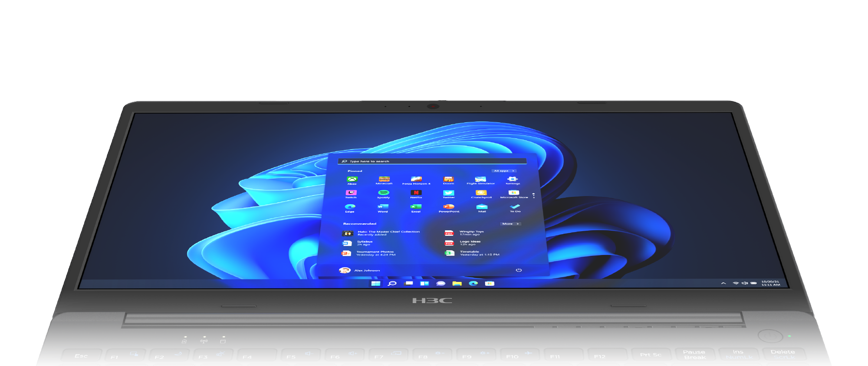Open the Netflix pinned app

click(416, 193)
